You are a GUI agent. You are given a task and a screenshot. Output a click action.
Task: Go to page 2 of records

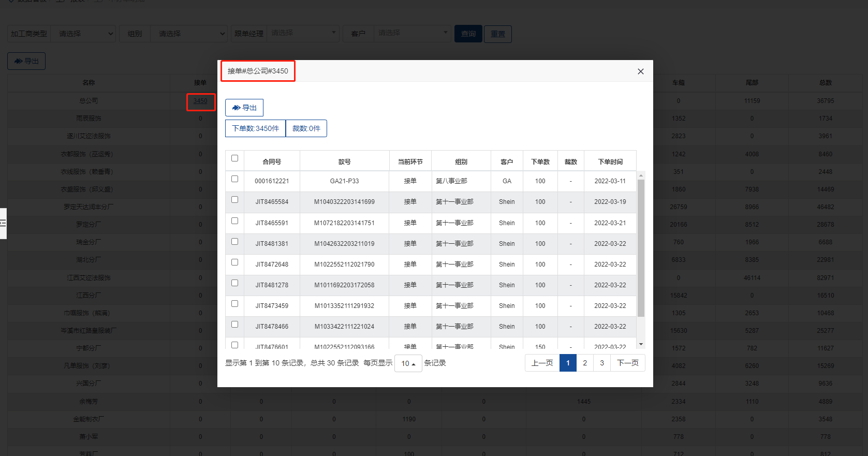(x=585, y=363)
